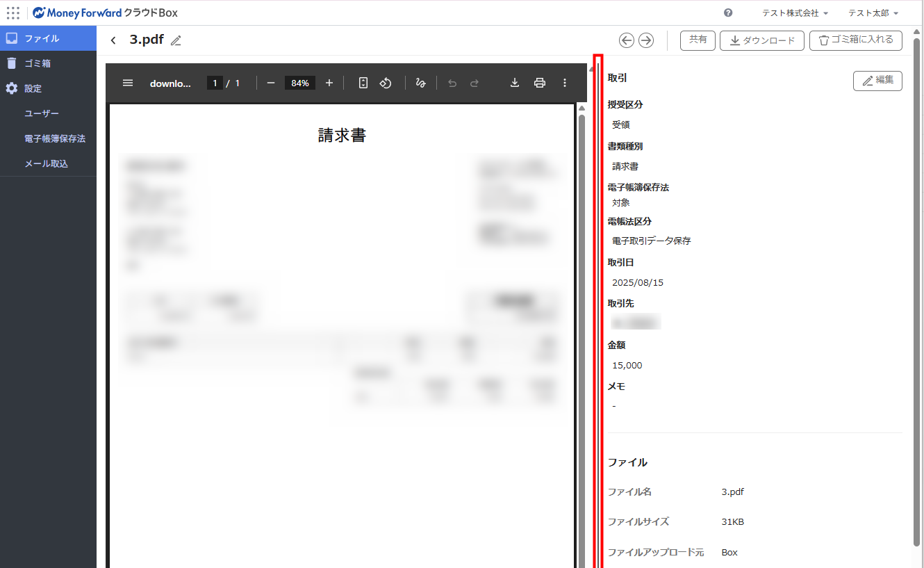Click the help question mark icon
Viewport: 924px width, 568px height.
(x=728, y=13)
